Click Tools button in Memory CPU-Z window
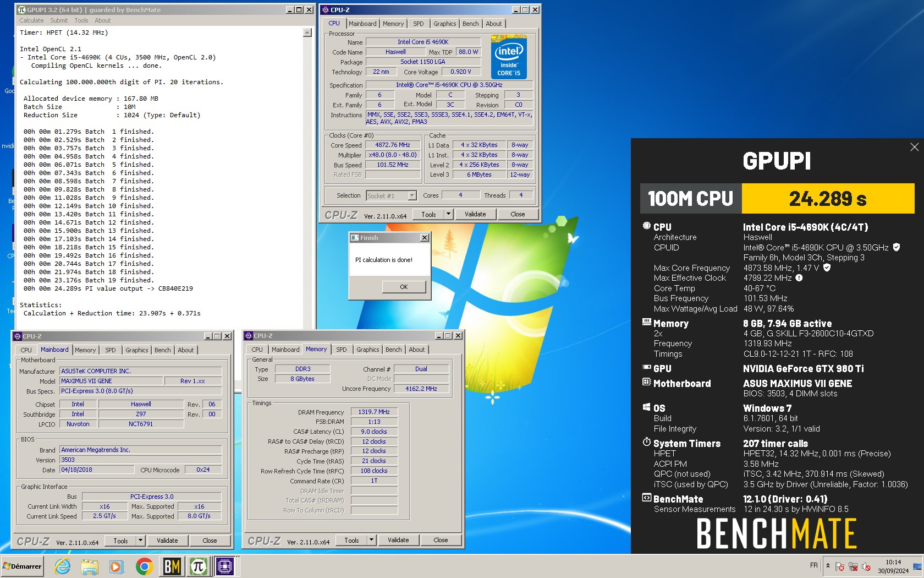This screenshot has width=924, height=578. 351,540
